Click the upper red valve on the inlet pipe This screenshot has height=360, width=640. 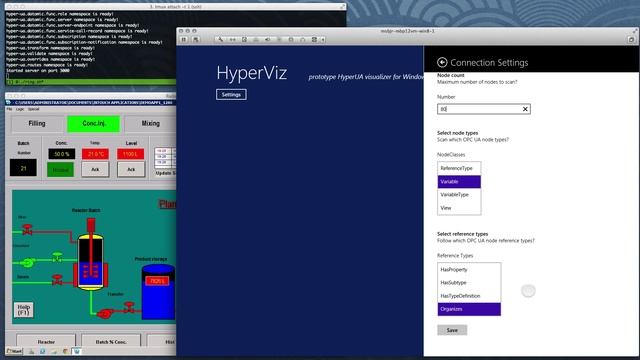click(27, 229)
